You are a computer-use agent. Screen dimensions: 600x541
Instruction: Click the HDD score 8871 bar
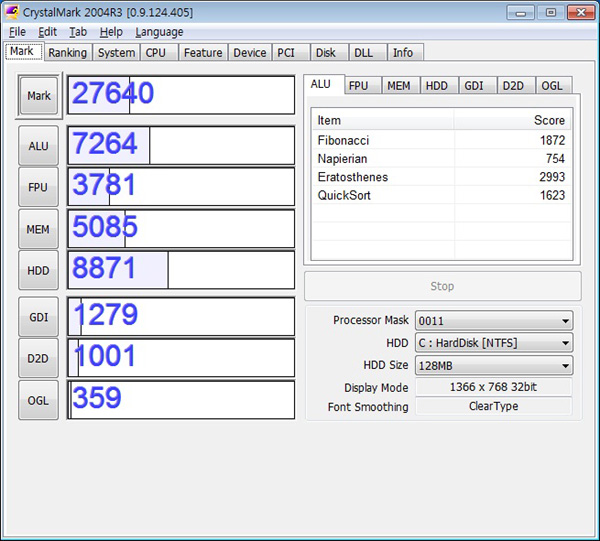coord(181,270)
